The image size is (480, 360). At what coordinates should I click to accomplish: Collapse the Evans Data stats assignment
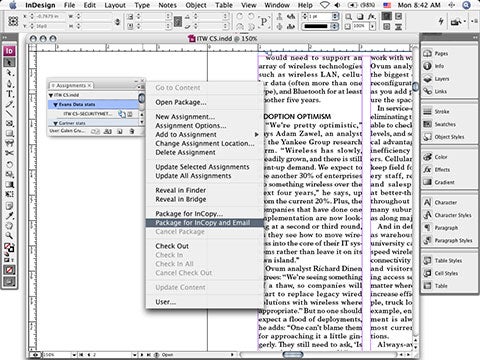point(56,105)
